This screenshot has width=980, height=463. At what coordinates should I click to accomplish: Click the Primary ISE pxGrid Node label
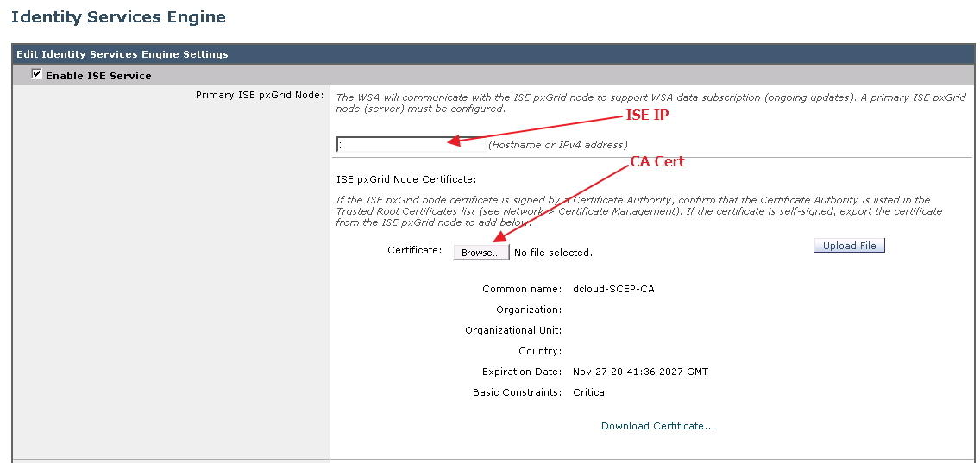click(x=260, y=95)
